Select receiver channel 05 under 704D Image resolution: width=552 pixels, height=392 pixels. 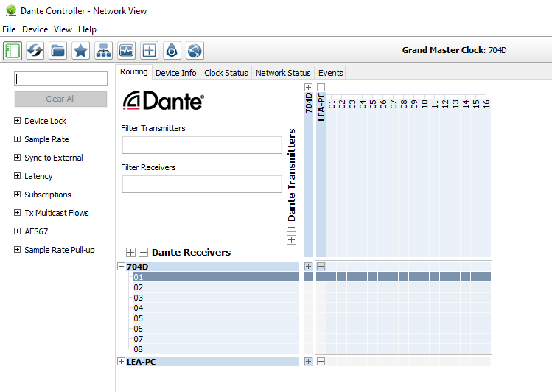point(139,318)
